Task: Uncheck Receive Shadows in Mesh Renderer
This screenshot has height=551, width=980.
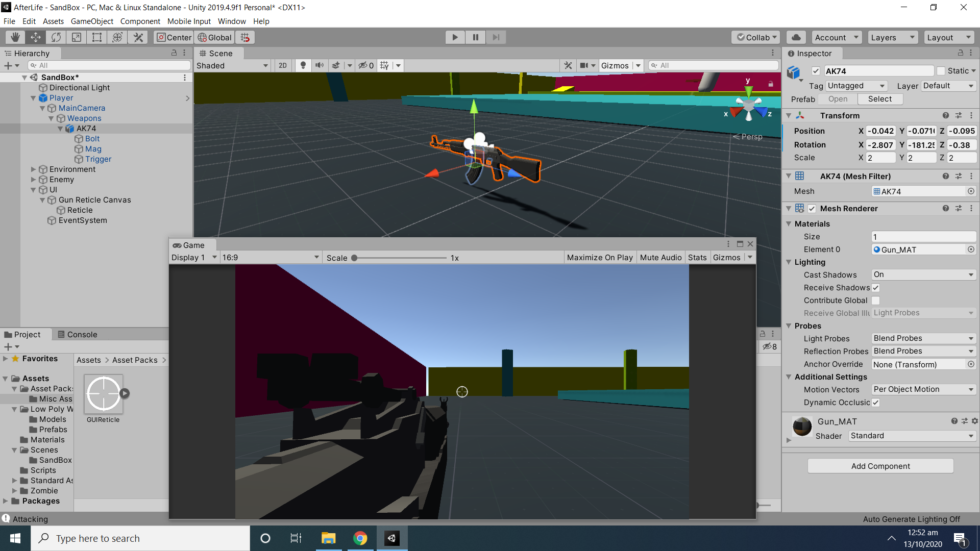Action: (875, 287)
